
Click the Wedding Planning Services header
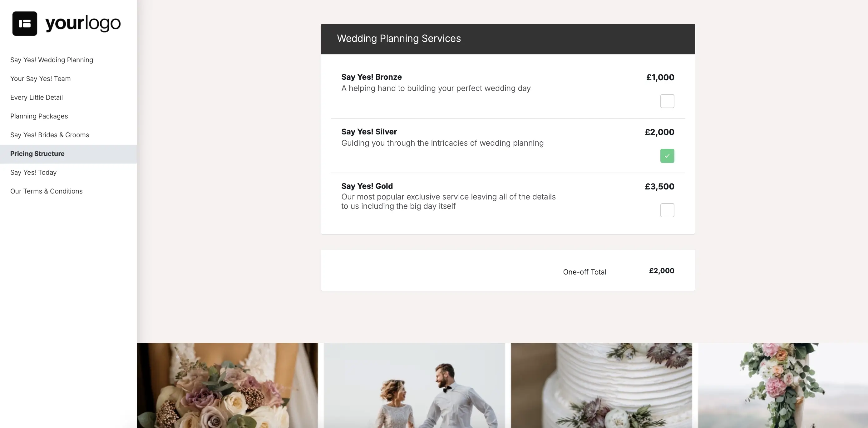coord(399,38)
